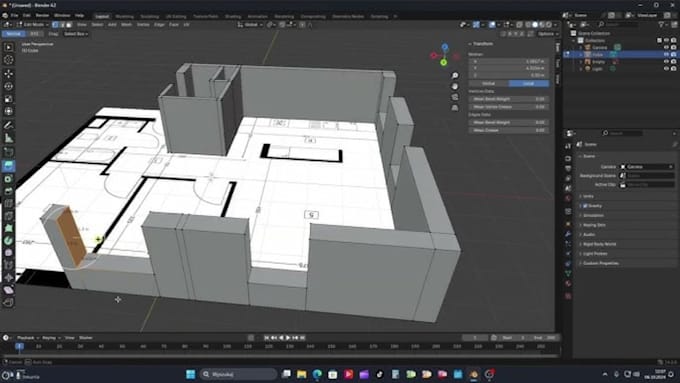Viewport: 680px width, 383px height.
Task: Select the Poly Build tool
Action: pyautogui.click(x=9, y=228)
